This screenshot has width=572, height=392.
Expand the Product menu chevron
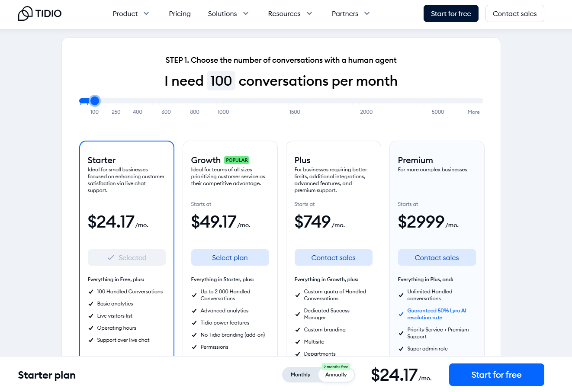pyautogui.click(x=146, y=13)
